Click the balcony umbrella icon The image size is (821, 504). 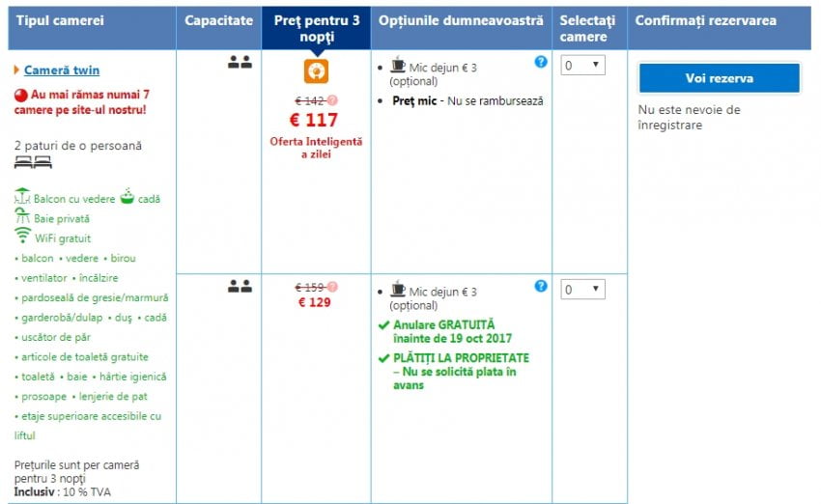coord(23,197)
